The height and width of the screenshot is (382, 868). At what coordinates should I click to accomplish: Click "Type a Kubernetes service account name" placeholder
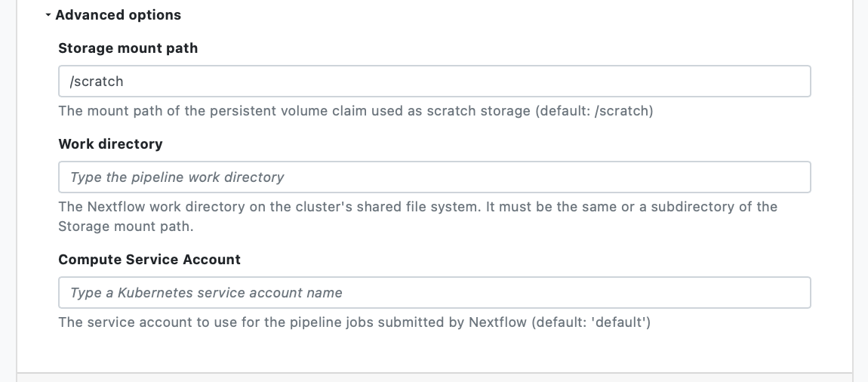(206, 293)
